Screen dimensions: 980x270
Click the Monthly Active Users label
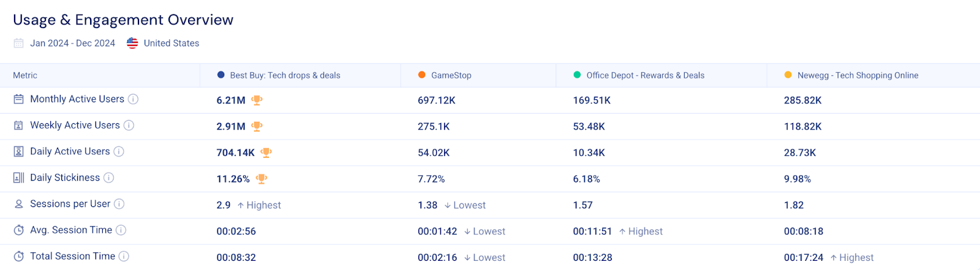(x=77, y=99)
